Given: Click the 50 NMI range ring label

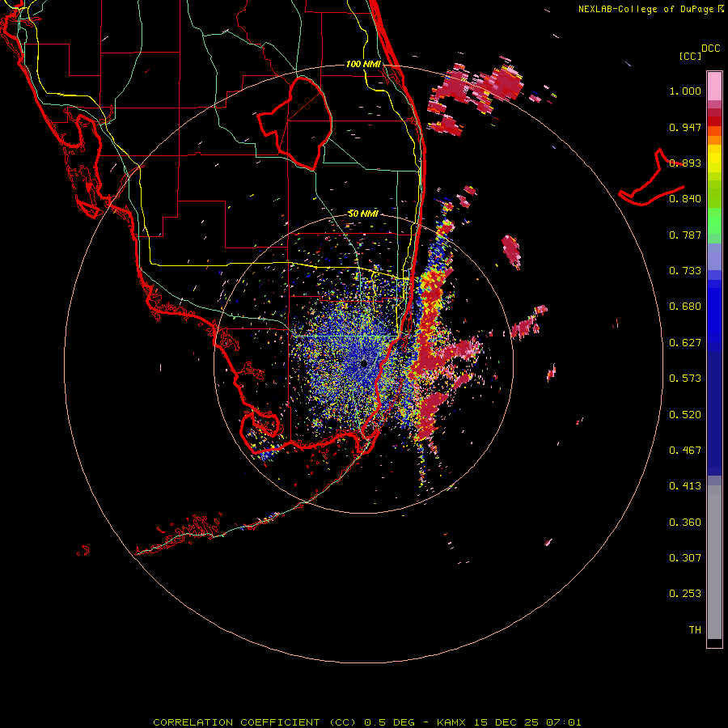Looking at the screenshot, I should coord(363,214).
